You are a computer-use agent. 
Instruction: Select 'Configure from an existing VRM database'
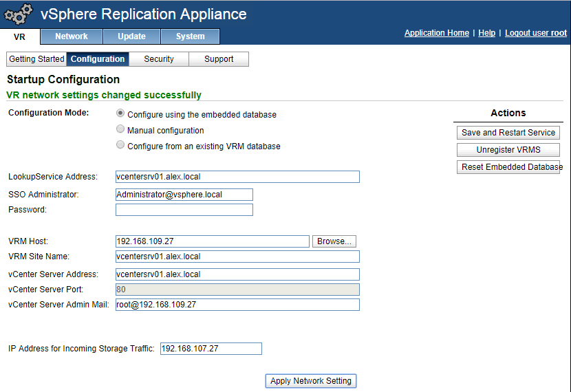(121, 145)
